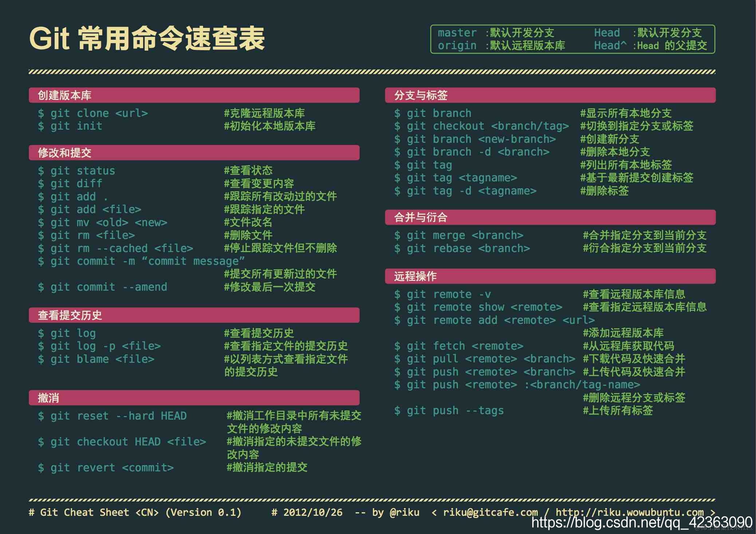The image size is (756, 534).
Task: Select the git branch -d <branch> command
Action: point(472,152)
